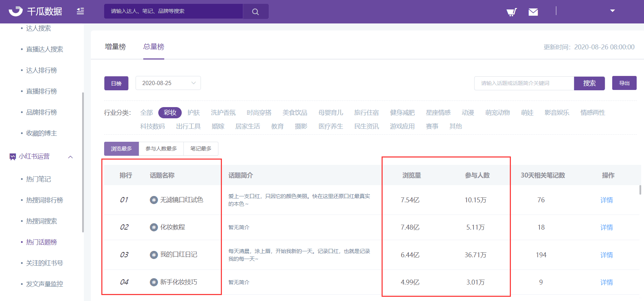
Task: Open 详情 for 新手化妆技巧
Action: pos(607,282)
